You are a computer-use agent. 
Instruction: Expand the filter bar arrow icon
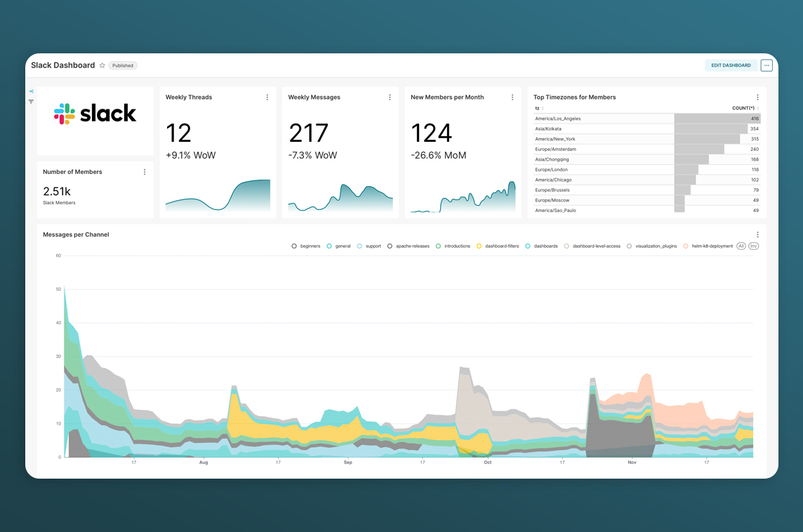click(x=31, y=91)
